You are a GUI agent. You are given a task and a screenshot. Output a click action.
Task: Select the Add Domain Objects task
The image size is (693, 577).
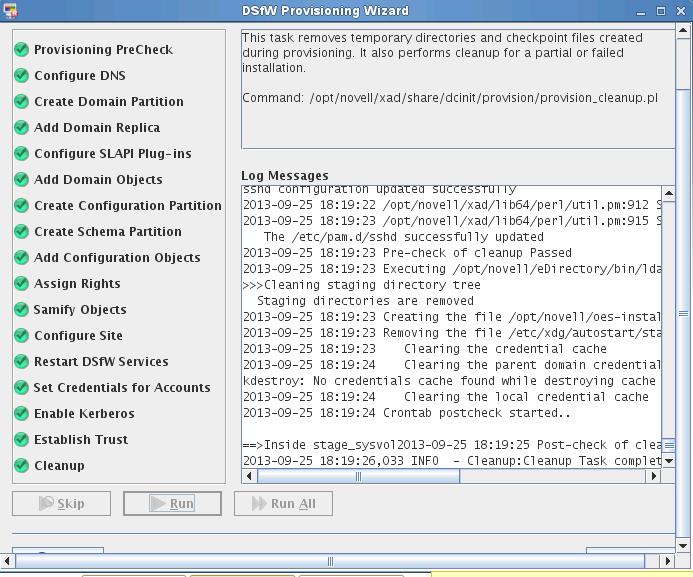[98, 179]
